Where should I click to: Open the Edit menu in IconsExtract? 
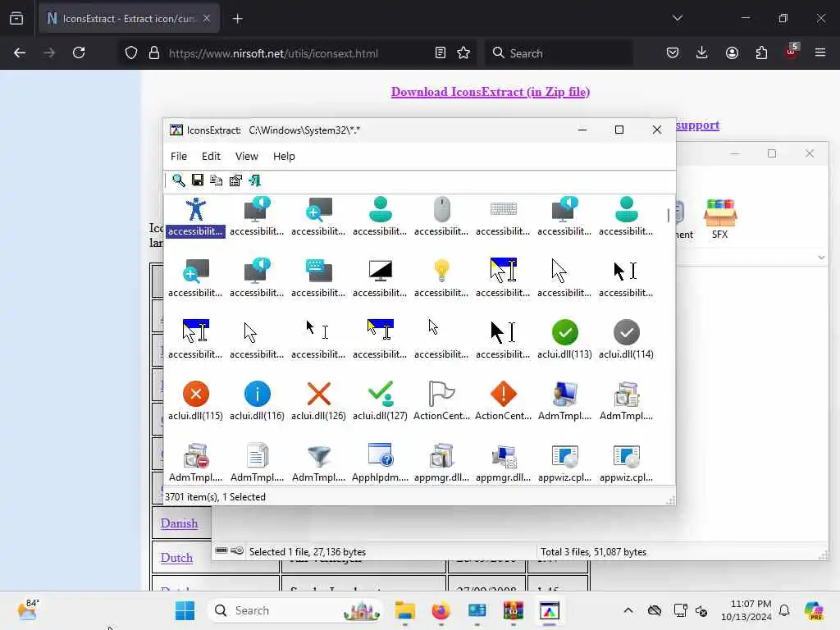click(x=211, y=156)
